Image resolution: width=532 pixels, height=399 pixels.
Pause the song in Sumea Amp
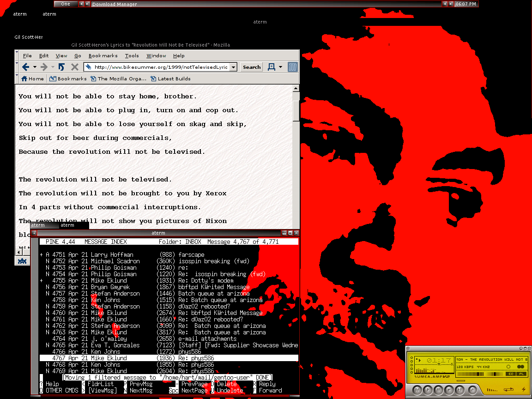(438, 390)
